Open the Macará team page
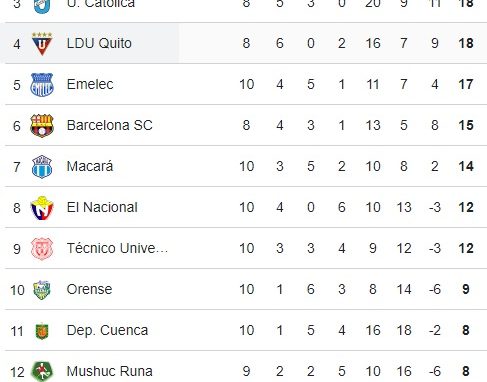This screenshot has width=487, height=382. point(90,166)
